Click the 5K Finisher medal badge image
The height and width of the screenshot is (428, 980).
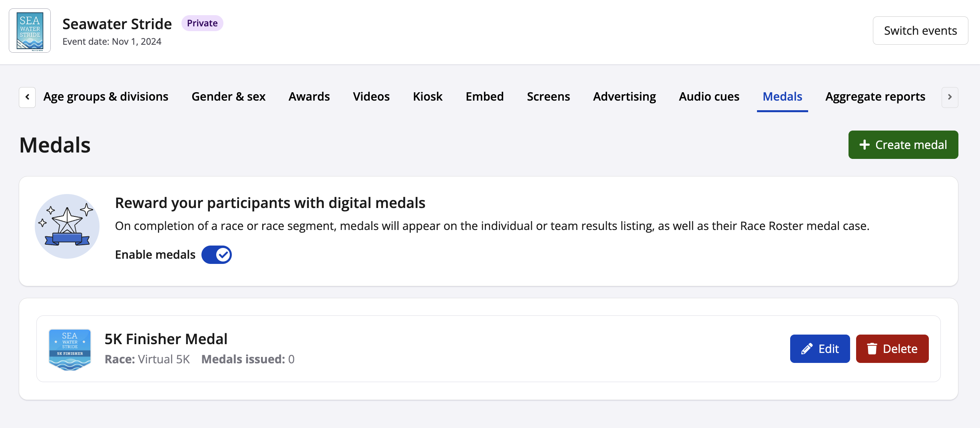tap(70, 349)
